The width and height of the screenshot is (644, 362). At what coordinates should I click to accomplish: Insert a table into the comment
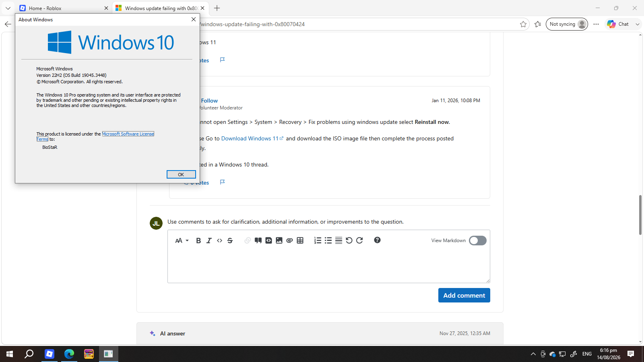pos(300,241)
